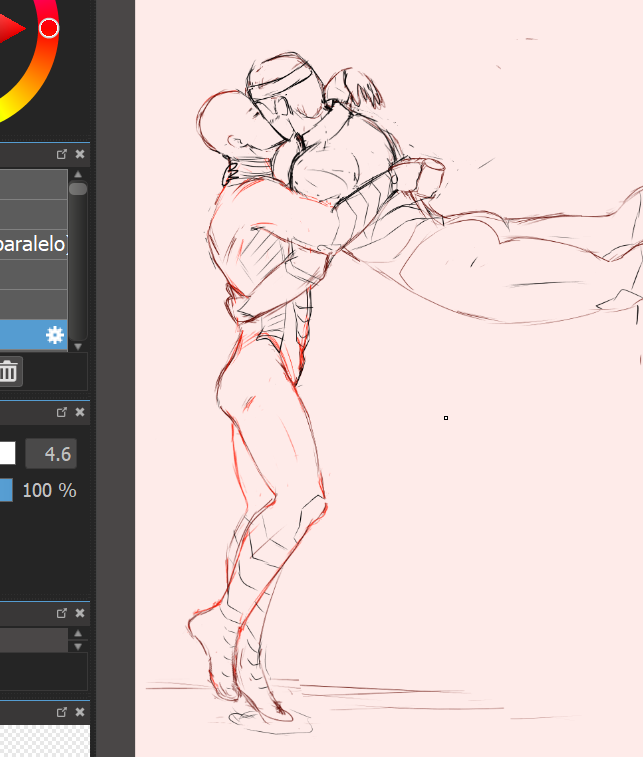Click the layer list scroll down arrow

click(78, 346)
